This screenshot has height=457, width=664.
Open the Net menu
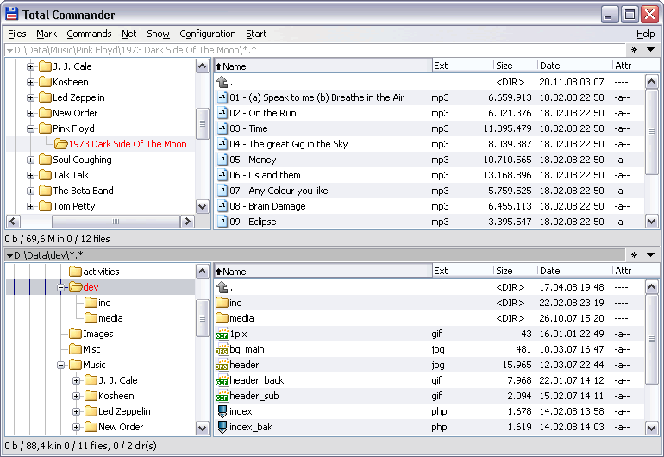click(x=129, y=34)
